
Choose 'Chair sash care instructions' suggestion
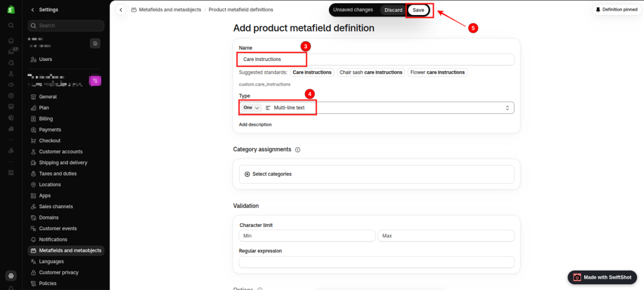pyautogui.click(x=371, y=72)
